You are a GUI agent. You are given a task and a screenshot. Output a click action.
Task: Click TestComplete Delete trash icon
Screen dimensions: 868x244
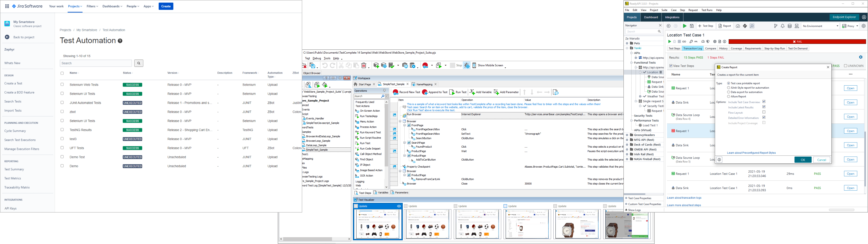tap(364, 65)
